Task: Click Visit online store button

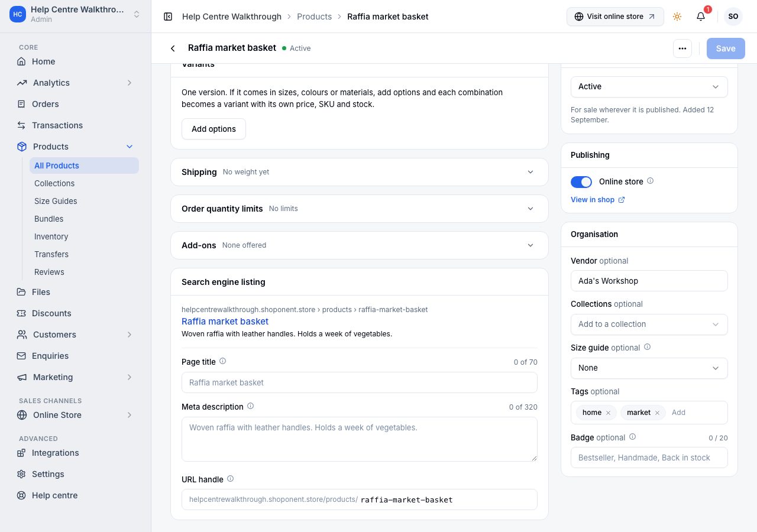Action: point(615,17)
